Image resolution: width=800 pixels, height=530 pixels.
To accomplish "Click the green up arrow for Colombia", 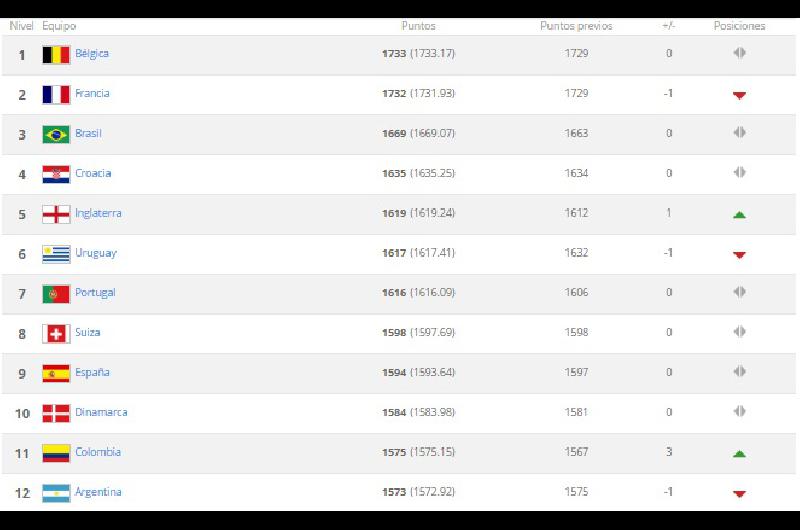I will coord(739,453).
